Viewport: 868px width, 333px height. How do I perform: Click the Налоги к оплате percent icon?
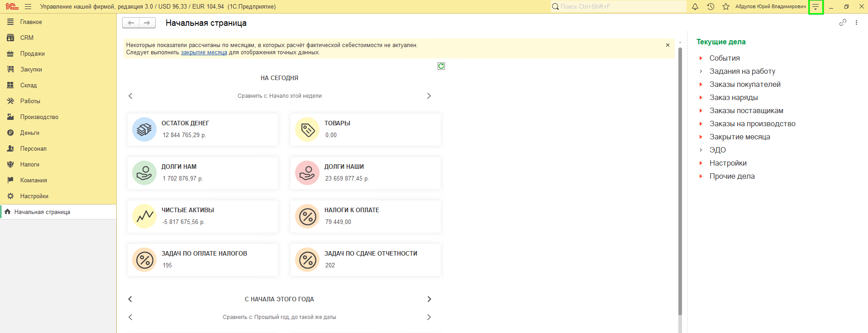[307, 216]
